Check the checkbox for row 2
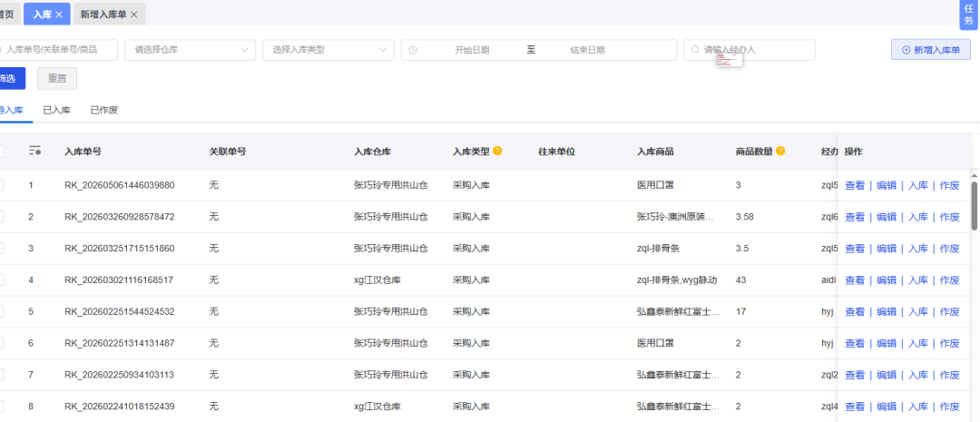This screenshot has height=422, width=980. coord(1,216)
